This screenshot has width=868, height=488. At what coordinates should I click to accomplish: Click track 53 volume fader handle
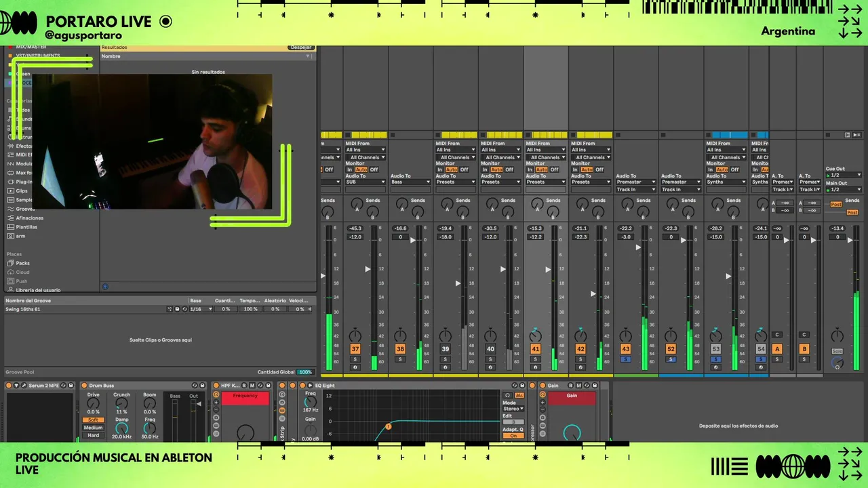(728, 276)
